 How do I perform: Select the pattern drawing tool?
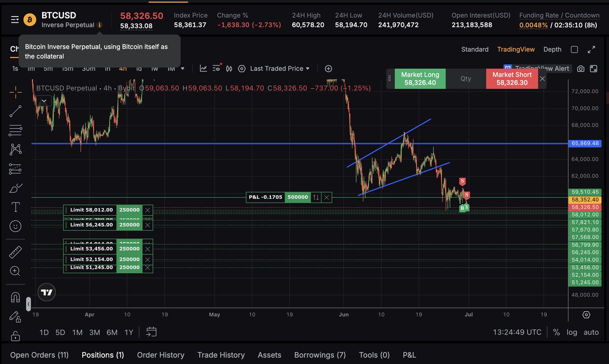16,149
